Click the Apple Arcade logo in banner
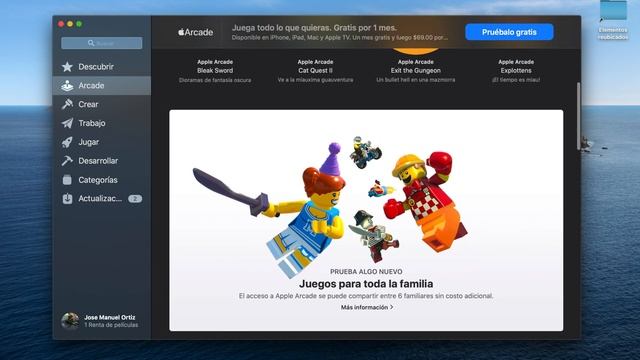The height and width of the screenshot is (360, 640). point(196,32)
